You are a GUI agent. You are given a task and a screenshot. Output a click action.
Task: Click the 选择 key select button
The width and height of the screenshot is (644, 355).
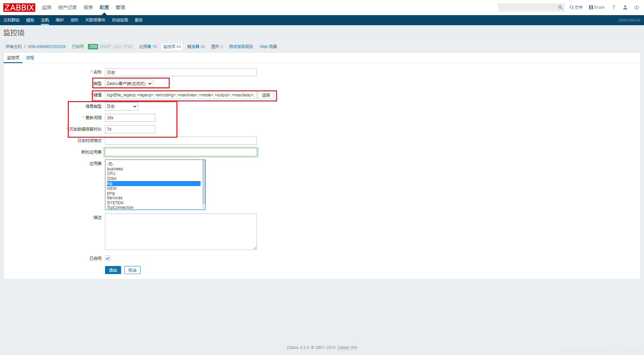266,95
